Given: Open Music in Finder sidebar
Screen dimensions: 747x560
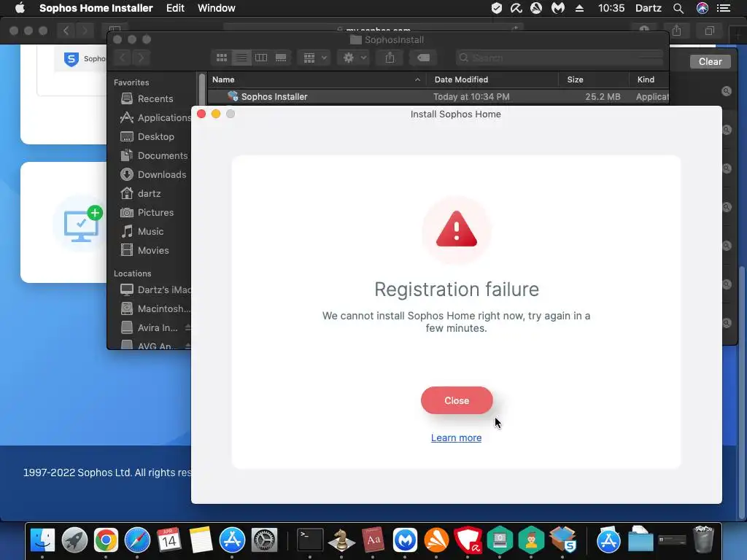Looking at the screenshot, I should [x=142, y=231].
